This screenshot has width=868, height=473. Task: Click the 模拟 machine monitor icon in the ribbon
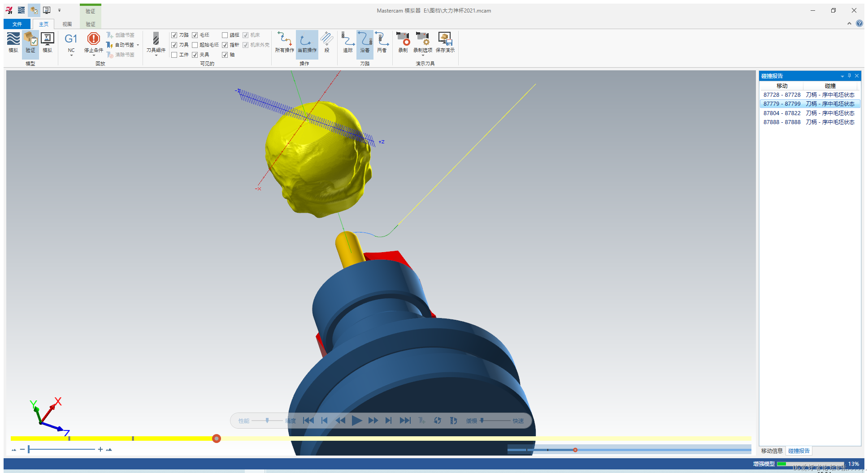click(x=48, y=43)
